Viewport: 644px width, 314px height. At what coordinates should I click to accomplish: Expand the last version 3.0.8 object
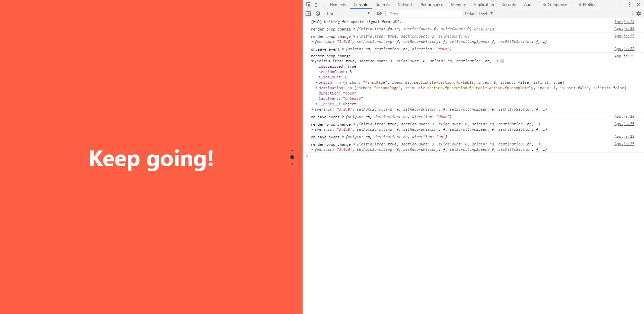coord(312,150)
